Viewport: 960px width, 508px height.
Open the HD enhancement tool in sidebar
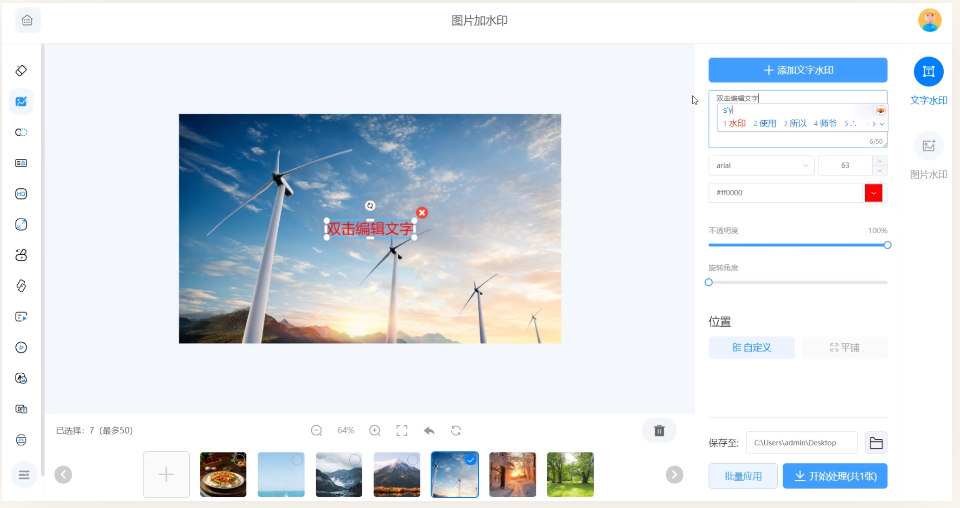[21, 194]
